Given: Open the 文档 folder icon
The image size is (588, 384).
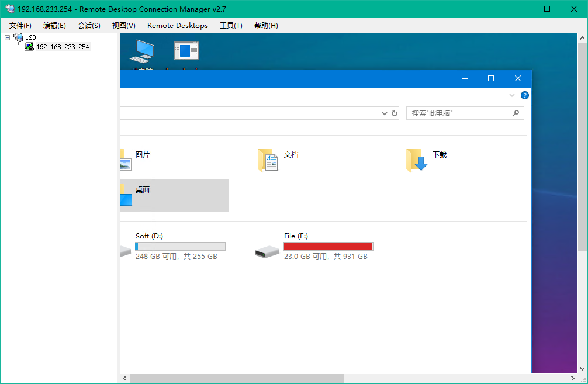Looking at the screenshot, I should click(268, 160).
